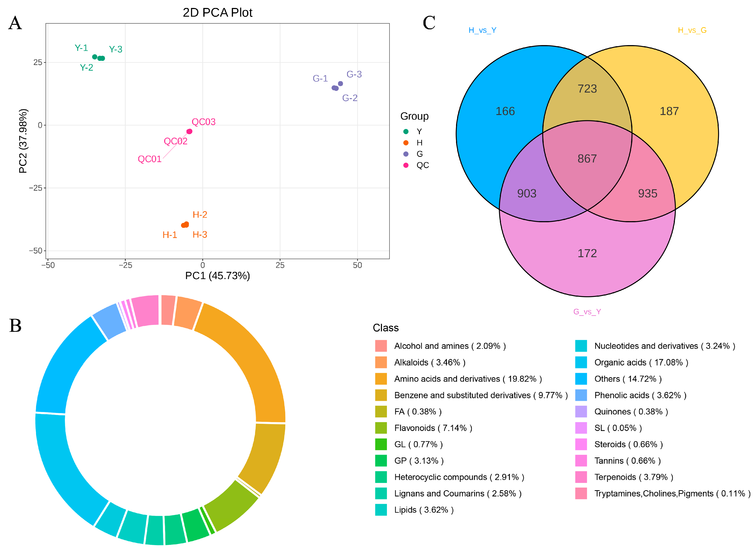Click the orange H group legend dot
The height and width of the screenshot is (554, 756).
(x=406, y=143)
